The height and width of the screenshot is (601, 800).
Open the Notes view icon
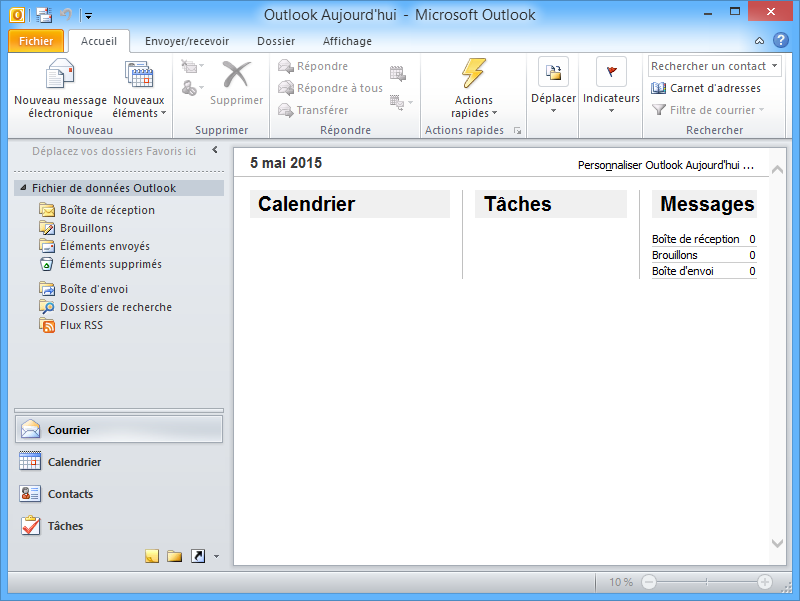point(152,557)
